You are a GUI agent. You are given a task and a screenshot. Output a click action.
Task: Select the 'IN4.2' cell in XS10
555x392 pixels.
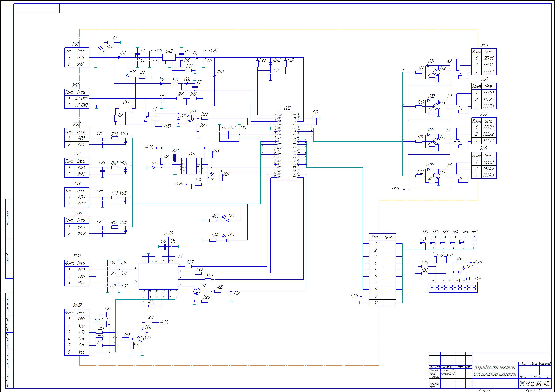(x=82, y=233)
